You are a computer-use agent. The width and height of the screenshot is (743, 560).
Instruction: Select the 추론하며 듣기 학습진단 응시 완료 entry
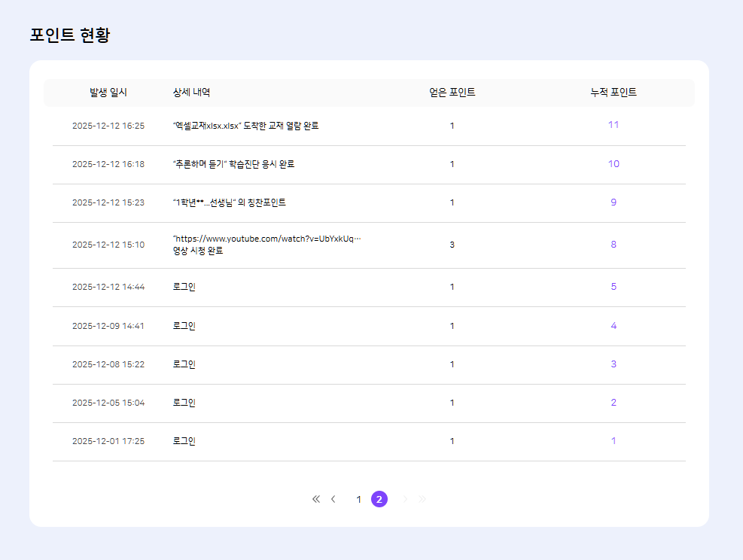pos(233,164)
